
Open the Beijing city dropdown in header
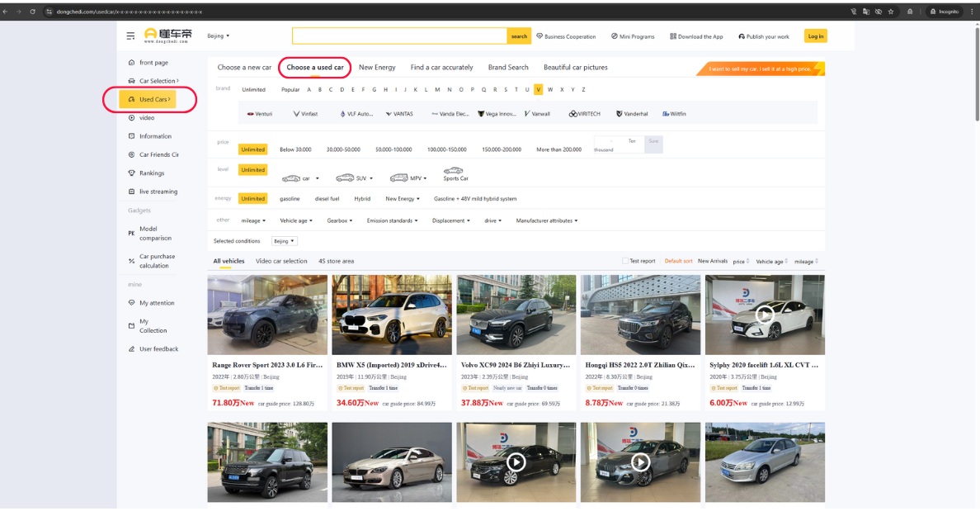pos(218,36)
